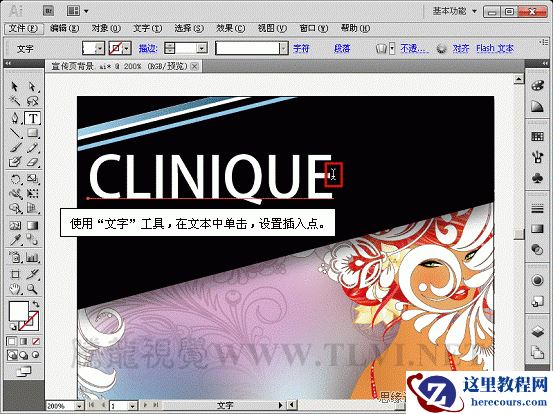
Task: Click the 字符 character link
Action: click(x=301, y=48)
